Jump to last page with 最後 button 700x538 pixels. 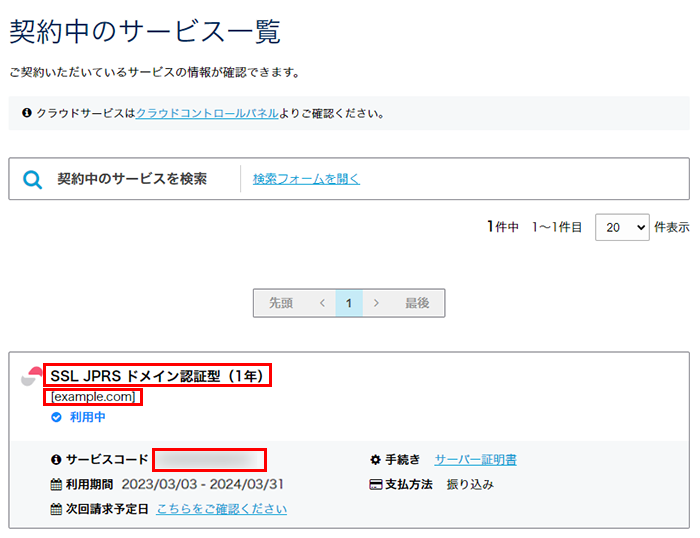click(x=417, y=303)
